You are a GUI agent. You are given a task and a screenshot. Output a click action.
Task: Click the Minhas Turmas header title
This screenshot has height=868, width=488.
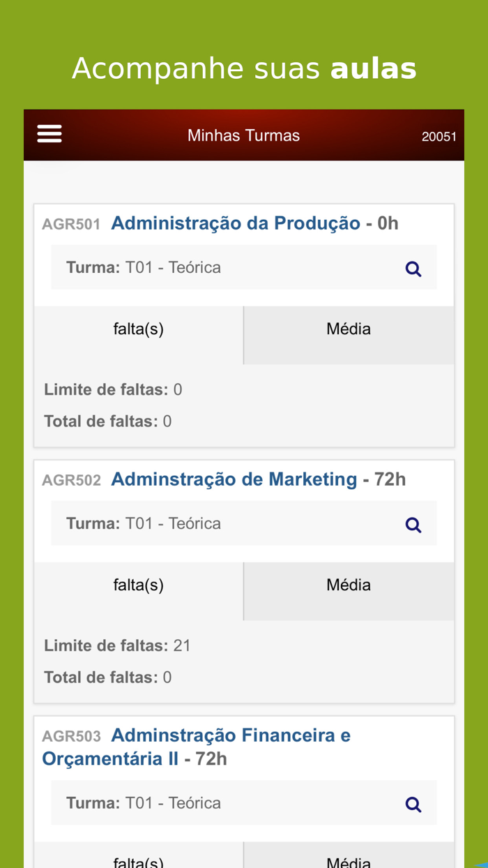[x=243, y=135]
